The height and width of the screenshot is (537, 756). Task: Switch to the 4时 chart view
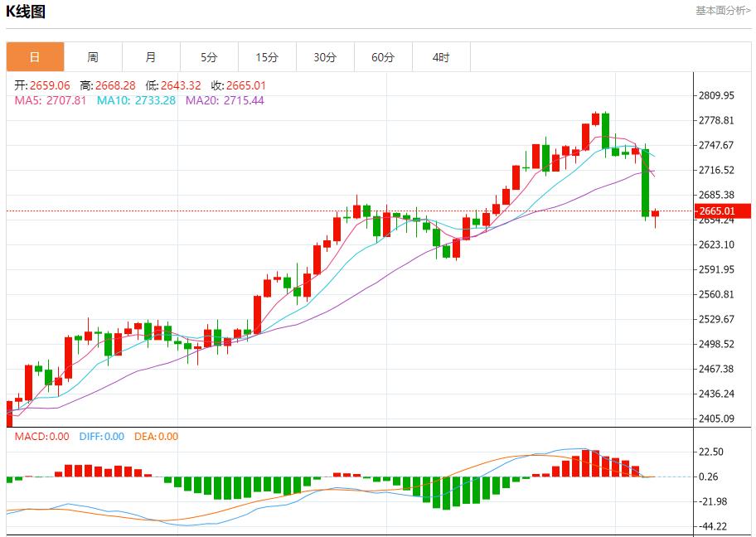click(x=441, y=56)
